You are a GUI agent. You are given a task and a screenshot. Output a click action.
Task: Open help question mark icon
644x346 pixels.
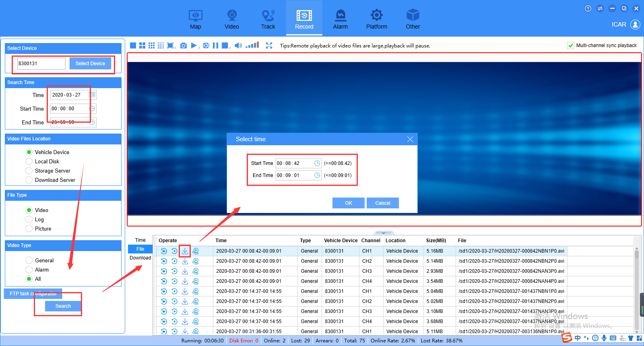click(588, 8)
